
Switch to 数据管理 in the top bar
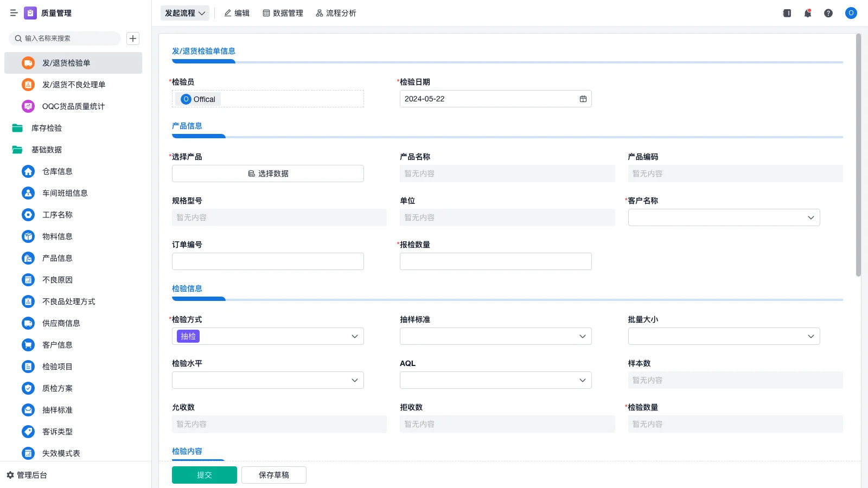tap(283, 13)
